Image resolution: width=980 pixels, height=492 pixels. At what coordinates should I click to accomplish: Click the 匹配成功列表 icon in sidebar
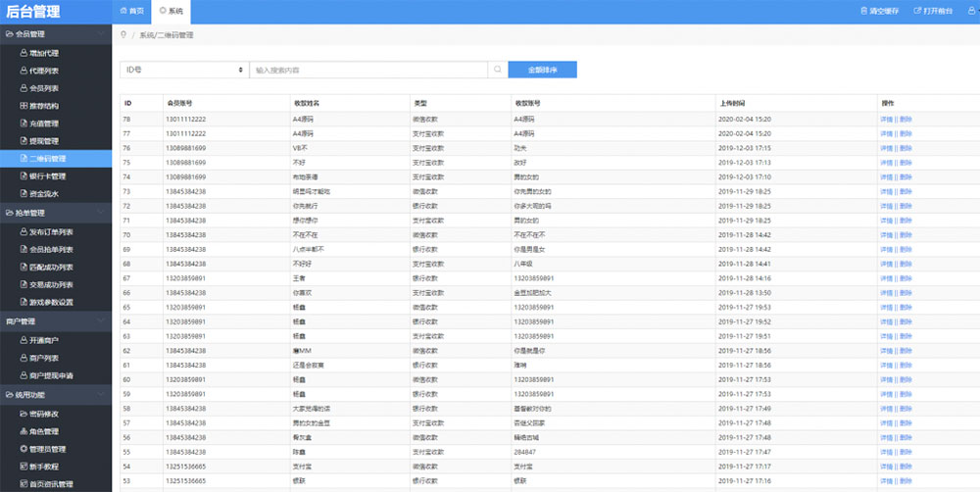[24, 267]
